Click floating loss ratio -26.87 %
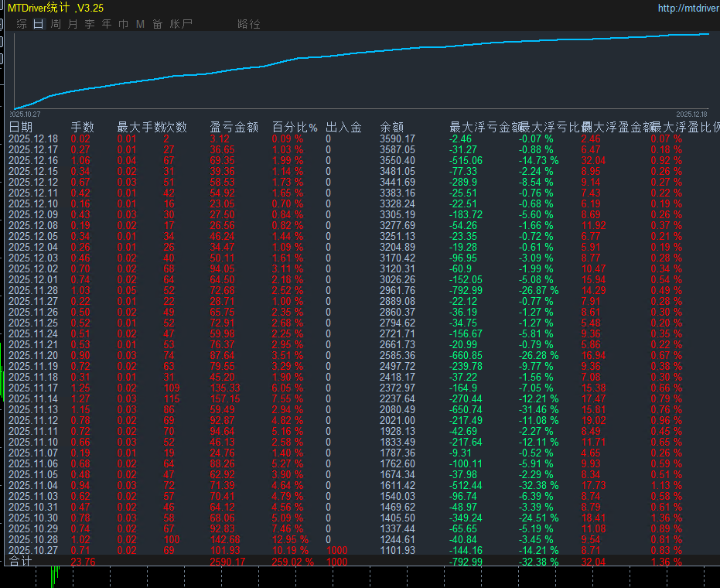 tap(538, 290)
